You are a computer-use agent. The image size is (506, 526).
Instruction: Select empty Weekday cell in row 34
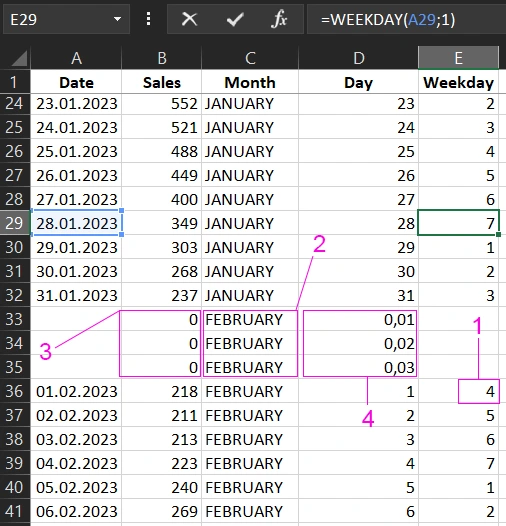[458, 343]
